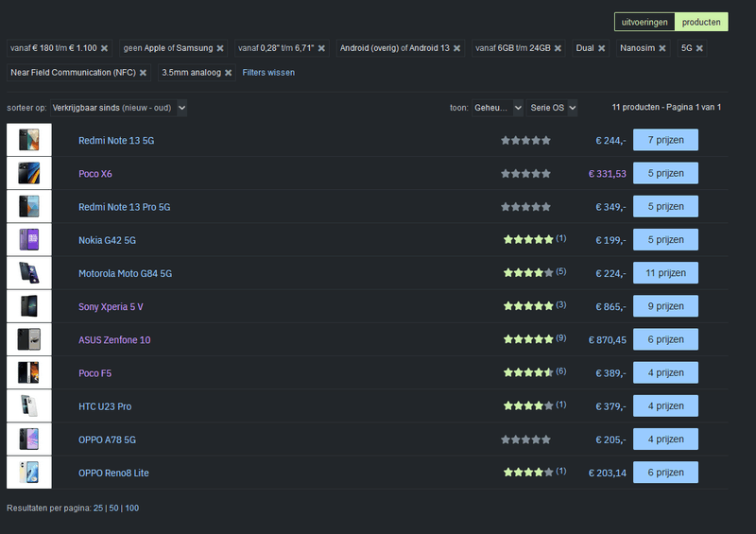Show 100 results per page
This screenshot has height=534, width=756.
(132, 508)
